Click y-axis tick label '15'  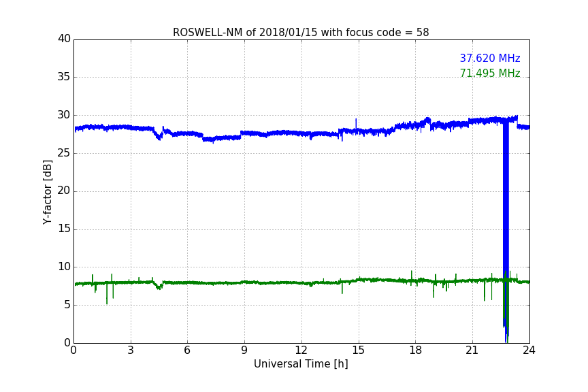click(64, 229)
